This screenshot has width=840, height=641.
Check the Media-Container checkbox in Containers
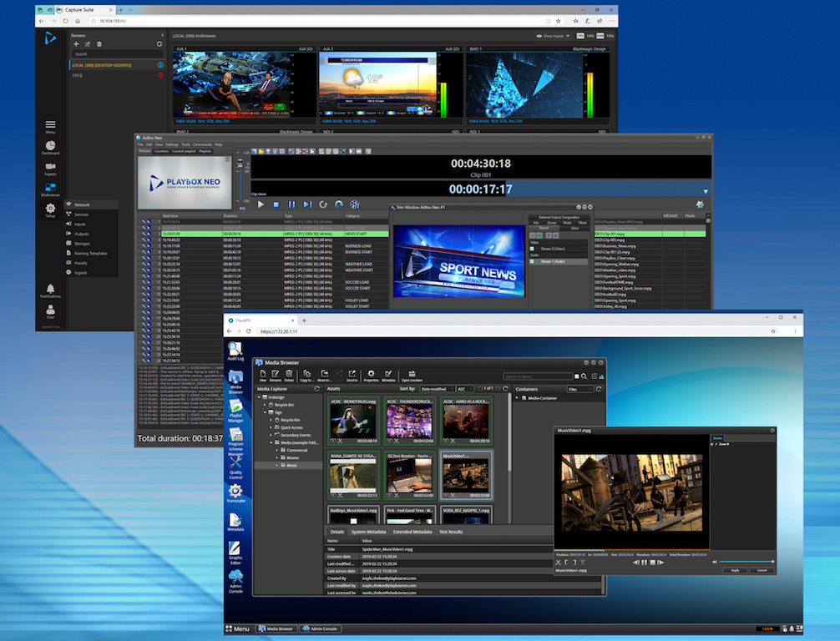[524, 398]
